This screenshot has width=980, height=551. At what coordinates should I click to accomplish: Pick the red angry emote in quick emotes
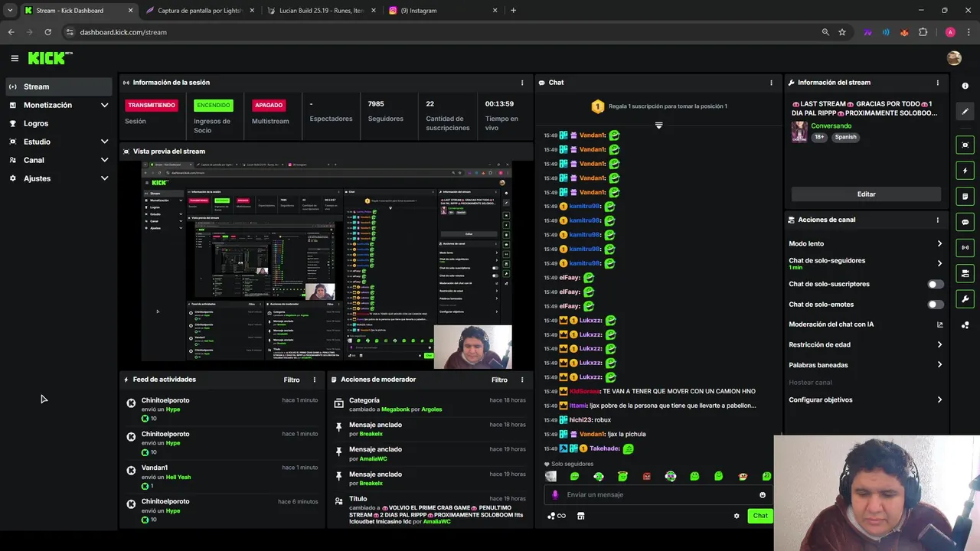coord(646,476)
